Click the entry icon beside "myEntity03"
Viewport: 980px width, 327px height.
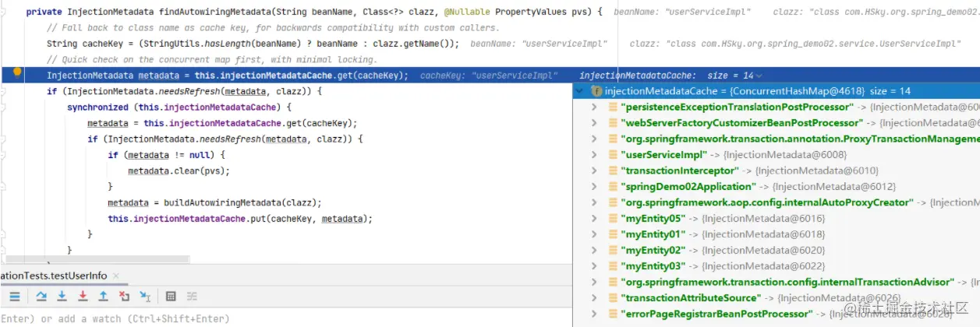coord(614,266)
